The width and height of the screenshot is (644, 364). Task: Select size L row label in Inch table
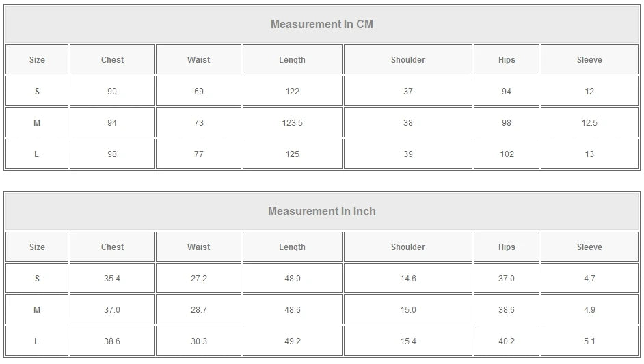[37, 341]
